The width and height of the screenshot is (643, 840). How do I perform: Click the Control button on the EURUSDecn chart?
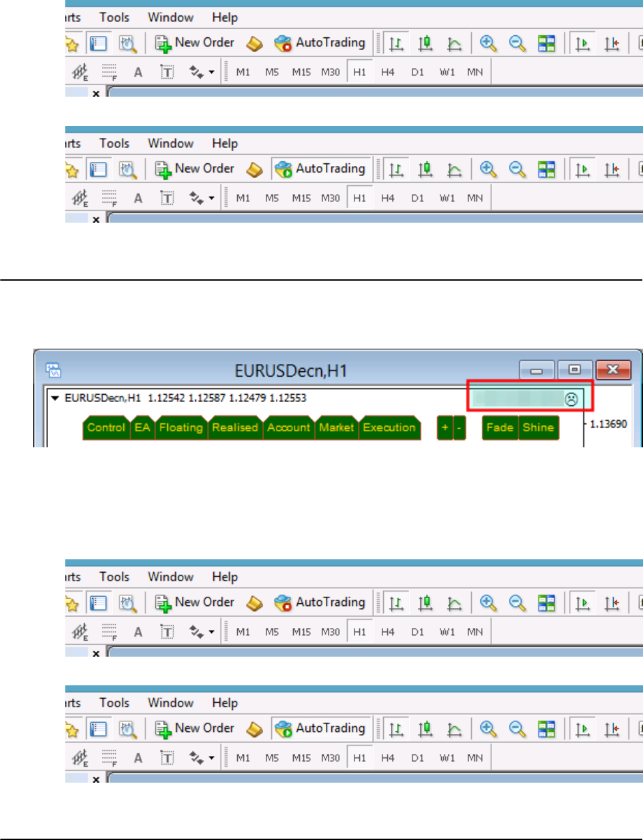tap(106, 428)
